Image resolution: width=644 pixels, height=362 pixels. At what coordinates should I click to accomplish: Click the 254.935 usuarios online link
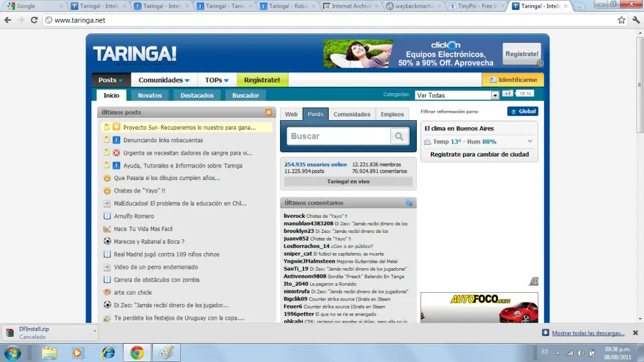click(315, 164)
